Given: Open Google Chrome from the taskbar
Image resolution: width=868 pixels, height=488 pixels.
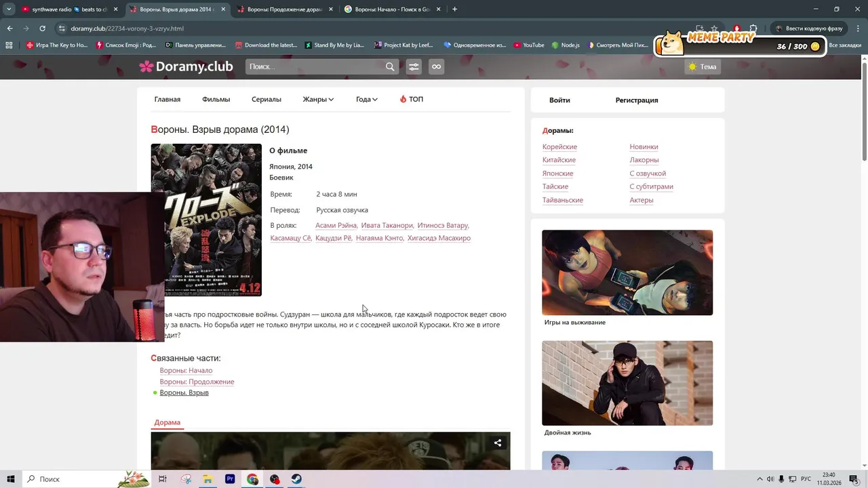Looking at the screenshot, I should click(252, 479).
